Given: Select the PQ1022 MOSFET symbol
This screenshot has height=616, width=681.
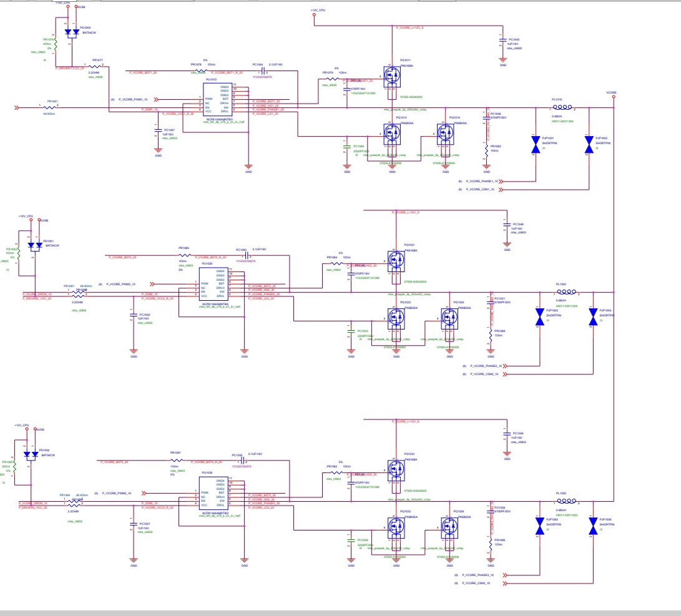Looking at the screenshot, I should [396, 319].
